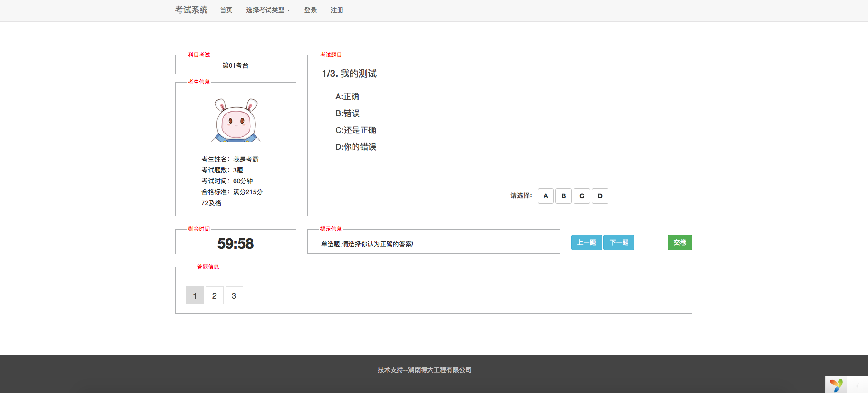Expand the debug toolbar arrow
The image size is (868, 393).
click(857, 386)
